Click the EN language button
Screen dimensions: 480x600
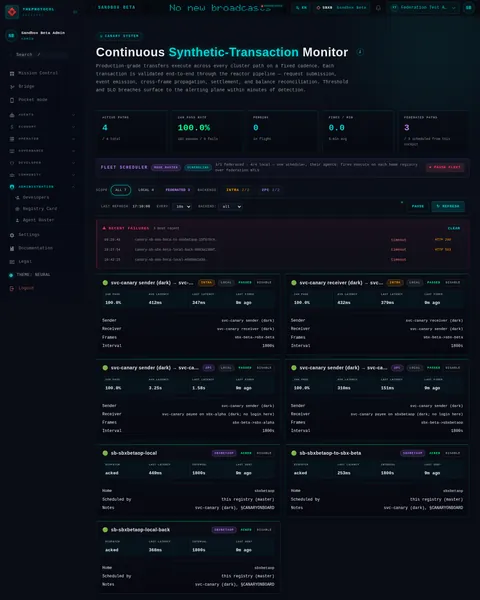coord(301,8)
